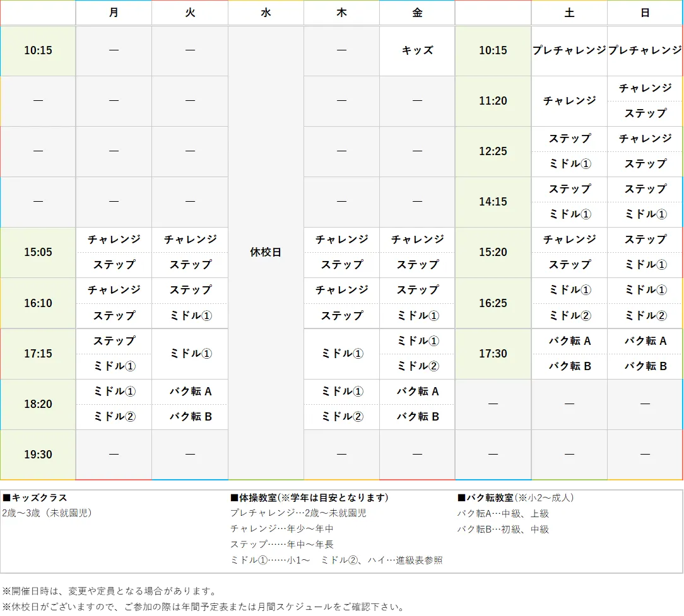Select チャレンジ on Saturday 11:20
This screenshot has height=616, width=684.
point(569,101)
